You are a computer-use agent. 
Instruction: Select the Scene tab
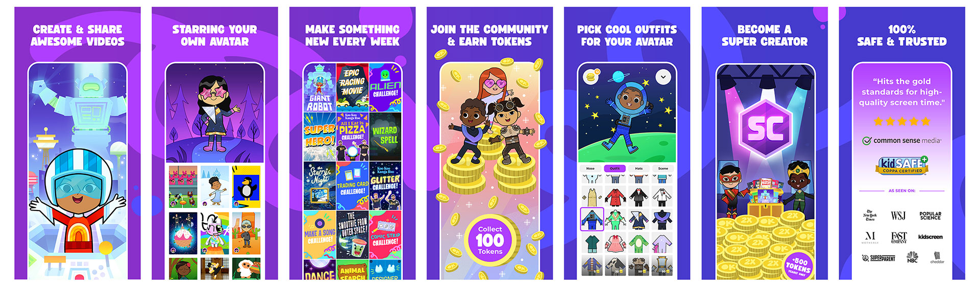point(663,168)
